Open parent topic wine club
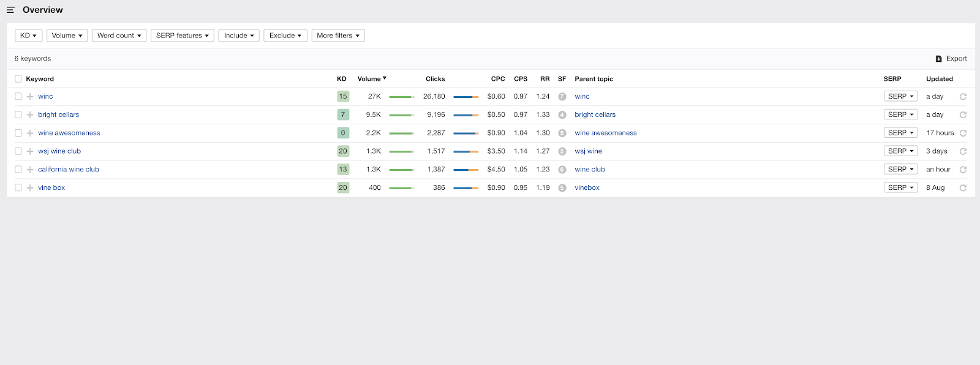This screenshot has height=365, width=980. pyautogui.click(x=590, y=170)
